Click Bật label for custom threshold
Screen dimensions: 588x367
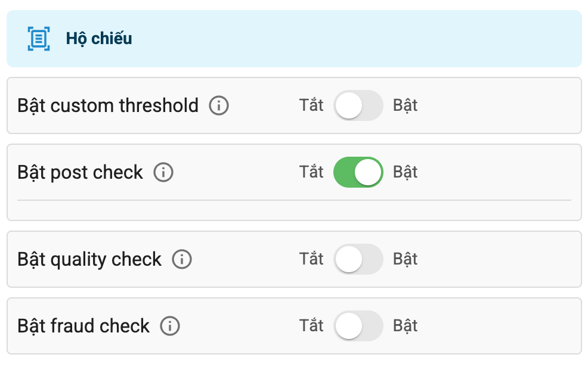tap(405, 106)
